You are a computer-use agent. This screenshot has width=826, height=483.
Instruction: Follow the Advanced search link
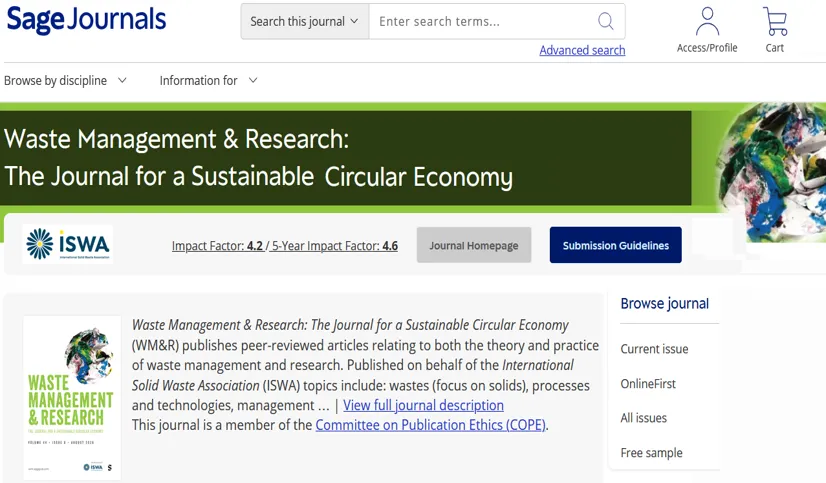pyautogui.click(x=582, y=50)
